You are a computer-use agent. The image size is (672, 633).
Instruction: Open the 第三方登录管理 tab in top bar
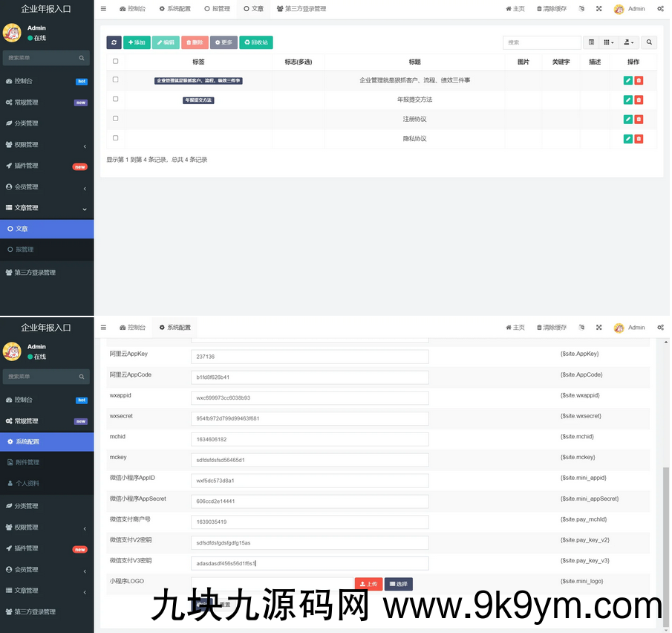[301, 9]
